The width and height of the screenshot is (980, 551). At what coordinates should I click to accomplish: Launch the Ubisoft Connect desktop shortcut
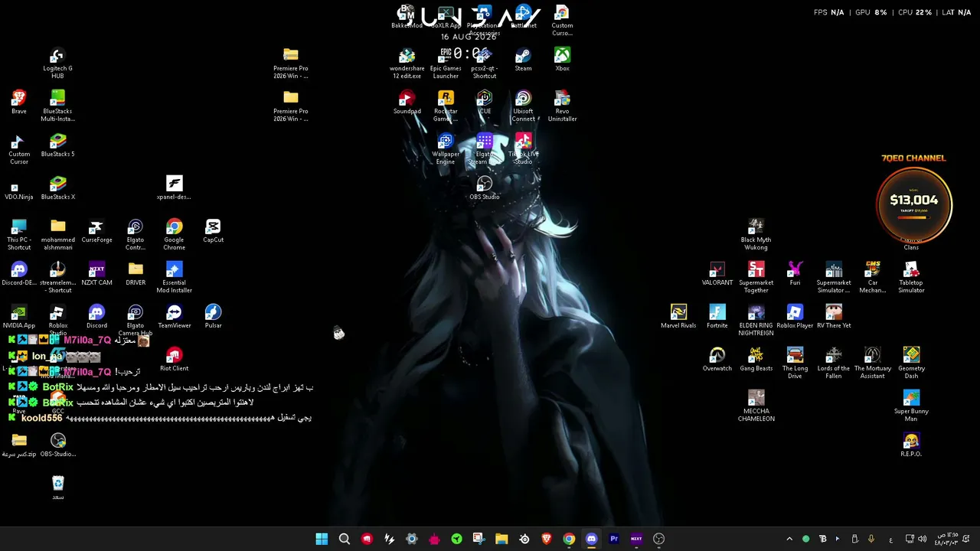click(x=523, y=106)
